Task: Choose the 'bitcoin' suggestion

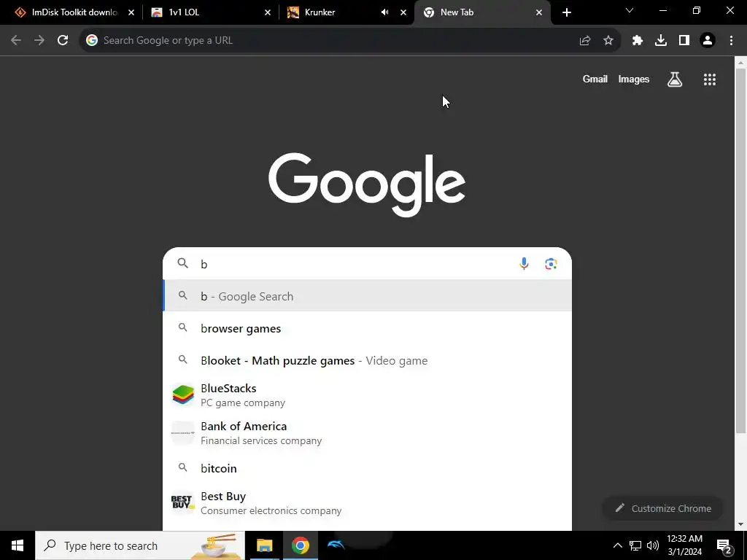Action: [368, 468]
